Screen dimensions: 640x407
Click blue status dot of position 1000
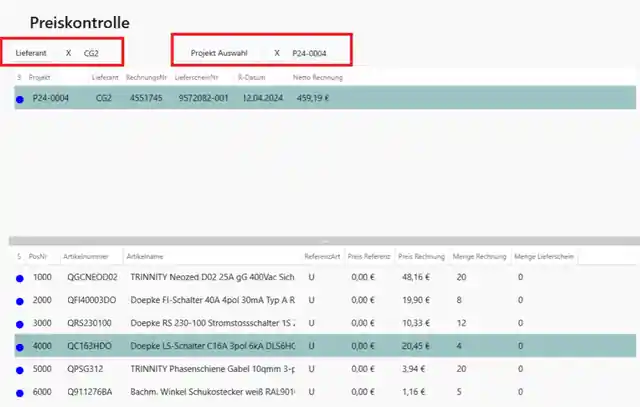(20, 278)
